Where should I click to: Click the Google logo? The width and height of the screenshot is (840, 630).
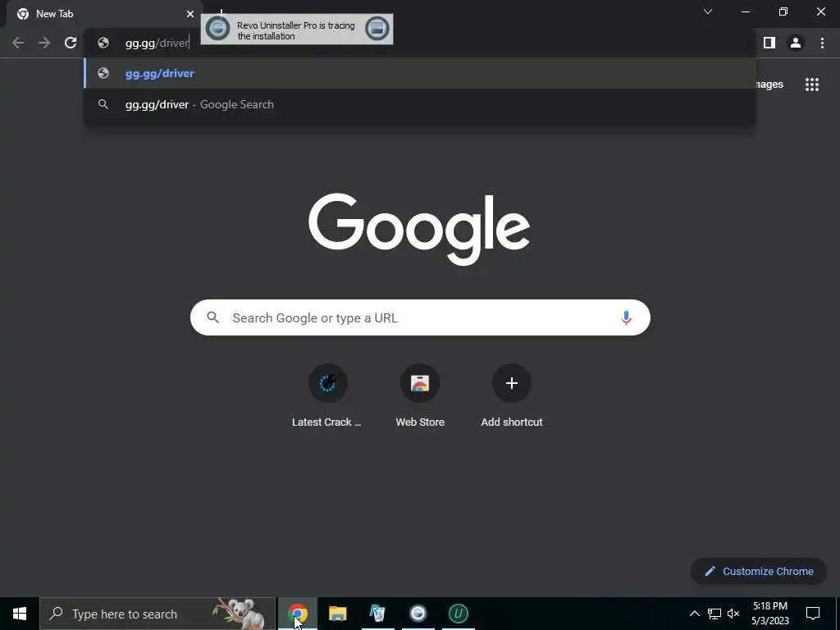pyautogui.click(x=419, y=230)
